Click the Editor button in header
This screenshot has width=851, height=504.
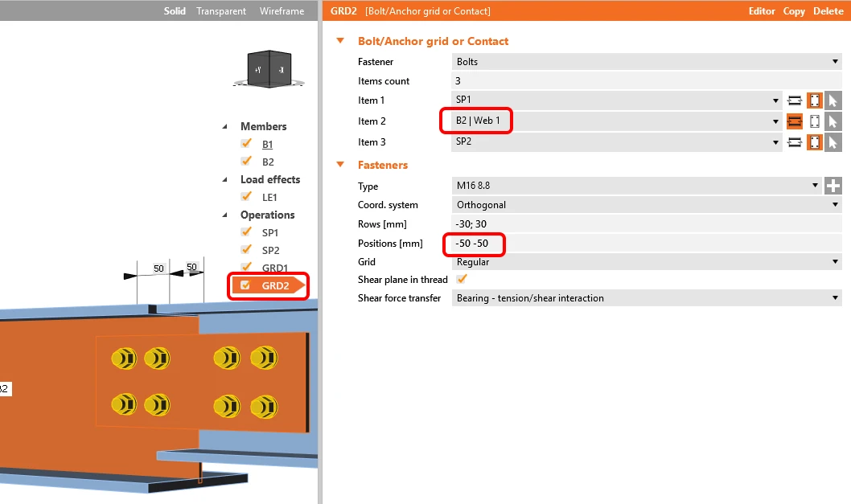pyautogui.click(x=762, y=10)
